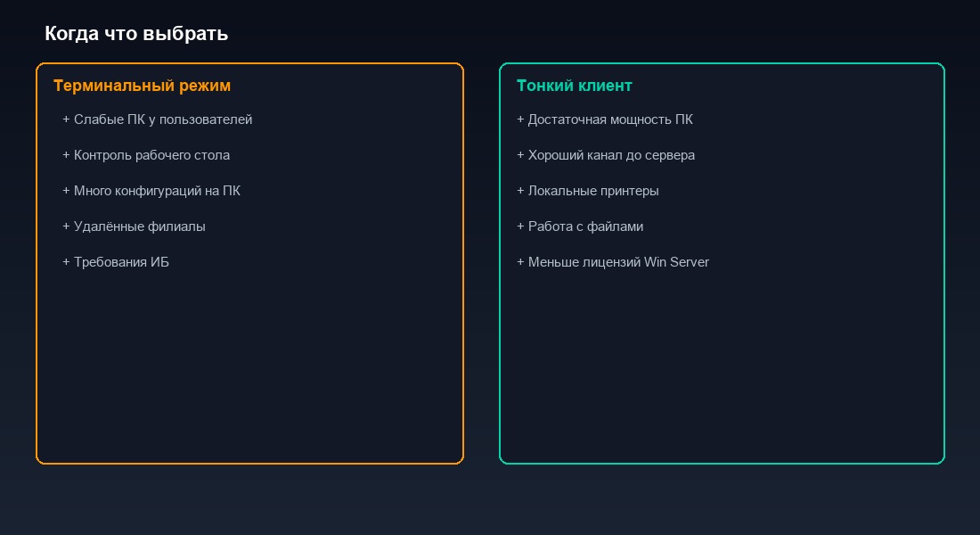The width and height of the screenshot is (980, 535).
Task: Click plus sign before 'Требования ИБ'
Action: point(66,262)
